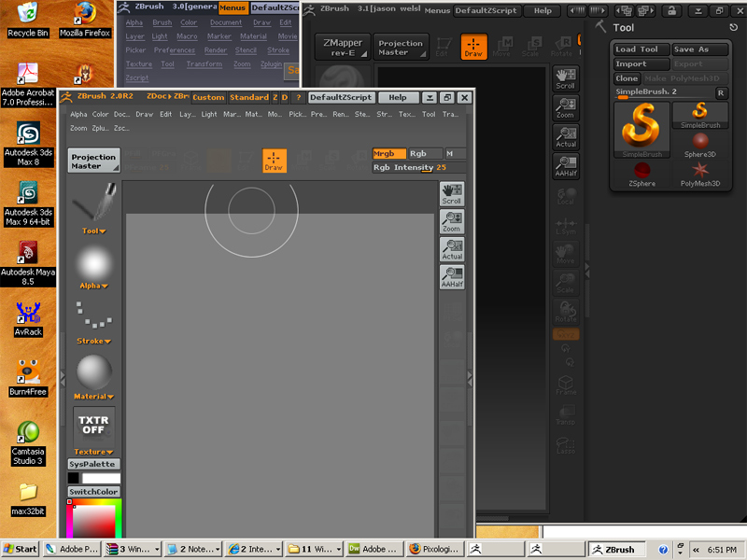This screenshot has height=560, width=747.
Task: Select AvRack desktop icon
Action: [28, 319]
